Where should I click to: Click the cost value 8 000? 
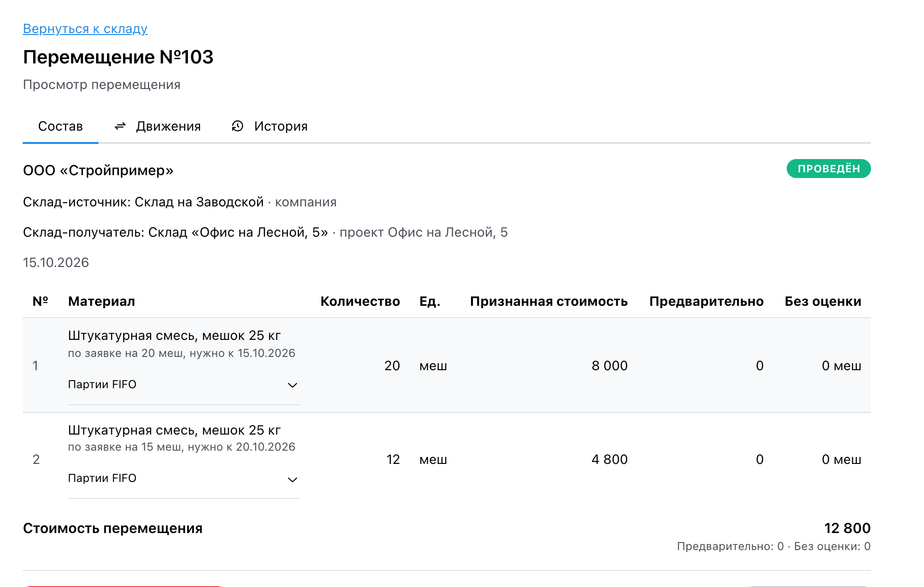[610, 365]
